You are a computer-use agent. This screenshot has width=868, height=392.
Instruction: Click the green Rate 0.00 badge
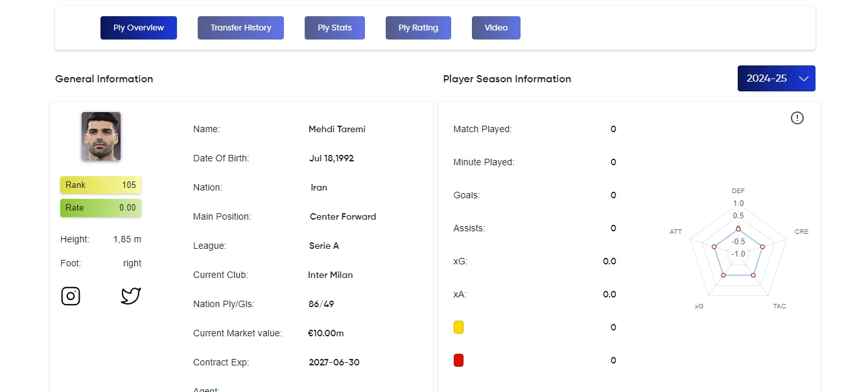pos(100,208)
